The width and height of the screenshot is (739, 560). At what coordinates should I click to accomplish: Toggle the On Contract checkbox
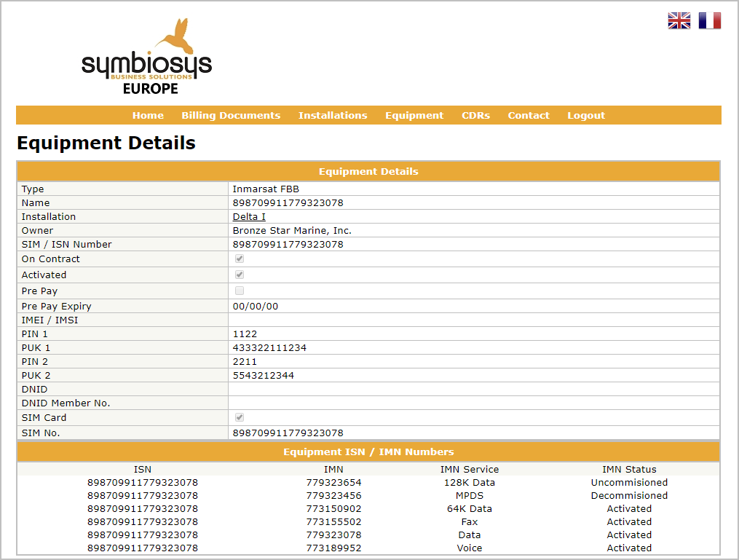point(240,259)
